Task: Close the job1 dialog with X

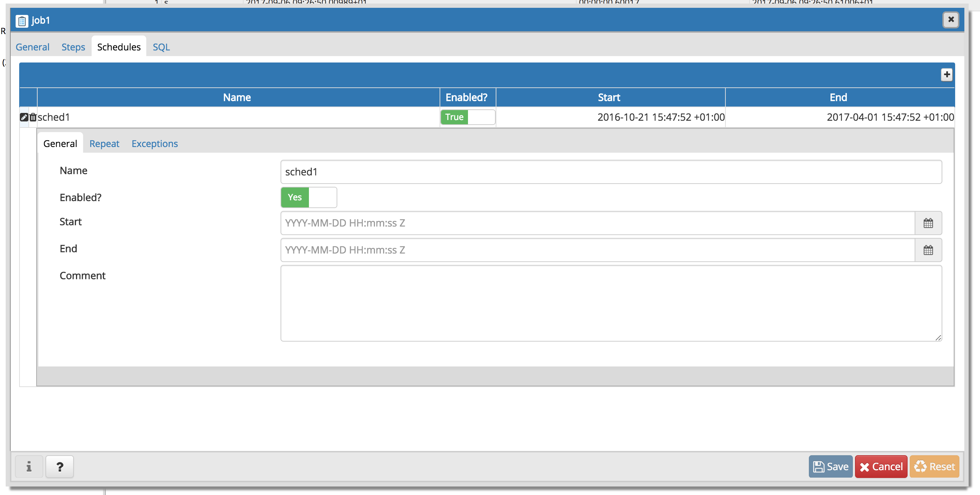Action: (x=951, y=20)
